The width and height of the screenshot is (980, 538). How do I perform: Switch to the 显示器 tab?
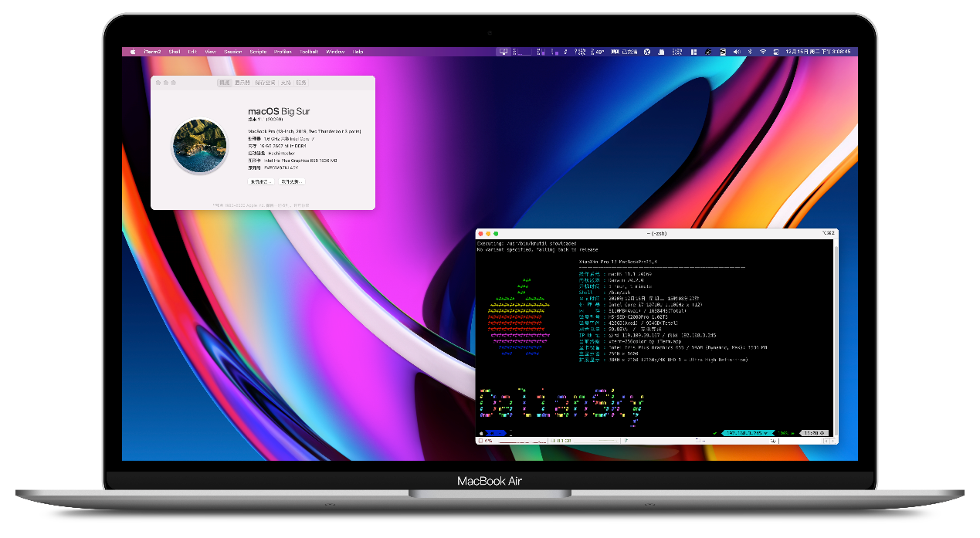[242, 82]
